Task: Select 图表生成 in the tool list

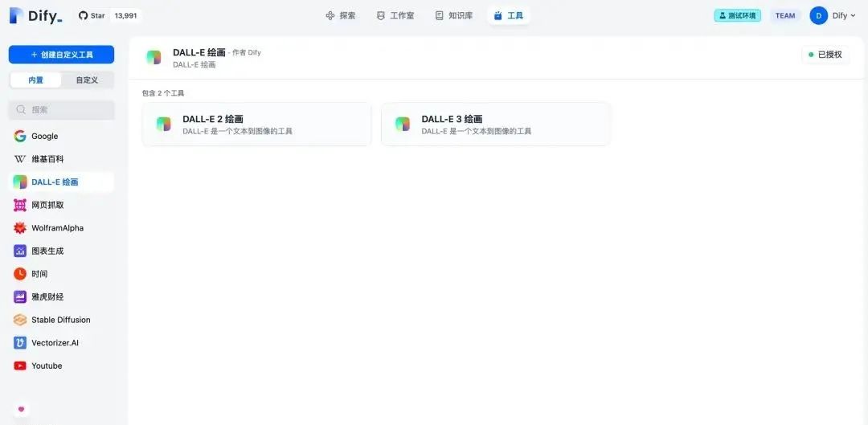Action: point(61,251)
